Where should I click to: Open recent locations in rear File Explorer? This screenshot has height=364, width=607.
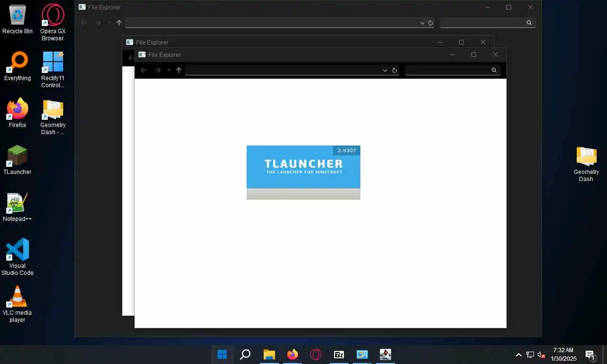pyautogui.click(x=109, y=23)
